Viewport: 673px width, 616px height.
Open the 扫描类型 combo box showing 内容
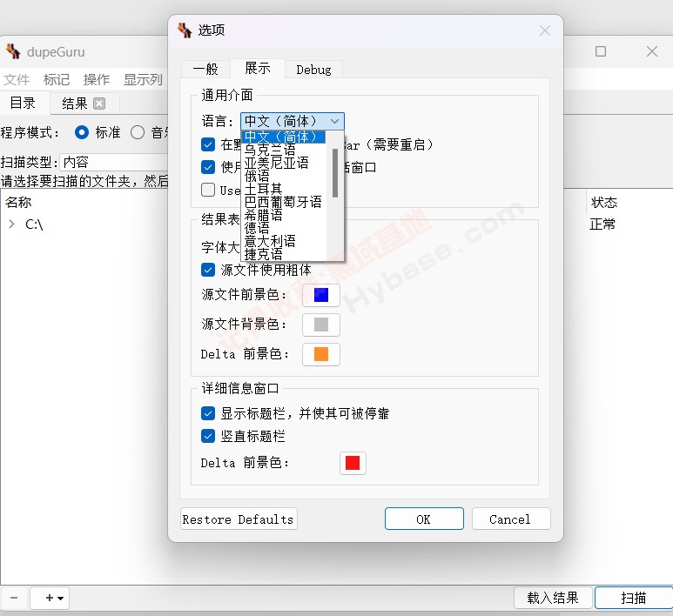pos(114,162)
